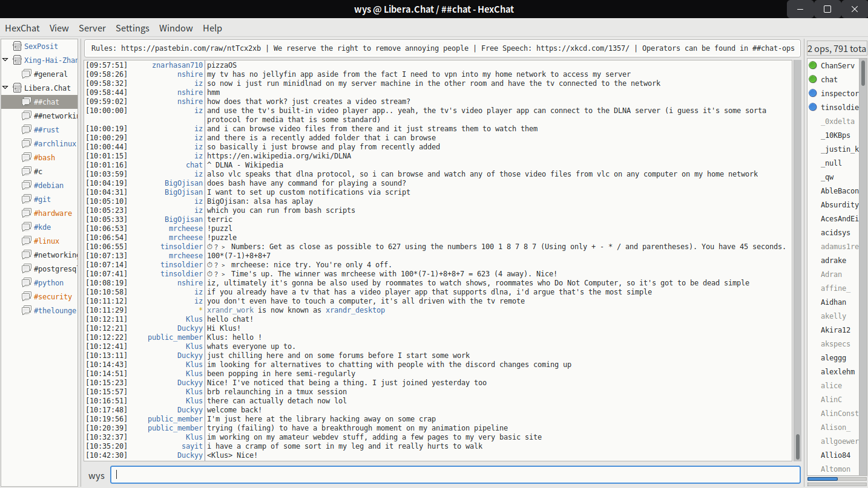868x488 pixels.
Task: Open the Settings menu
Action: click(x=132, y=28)
